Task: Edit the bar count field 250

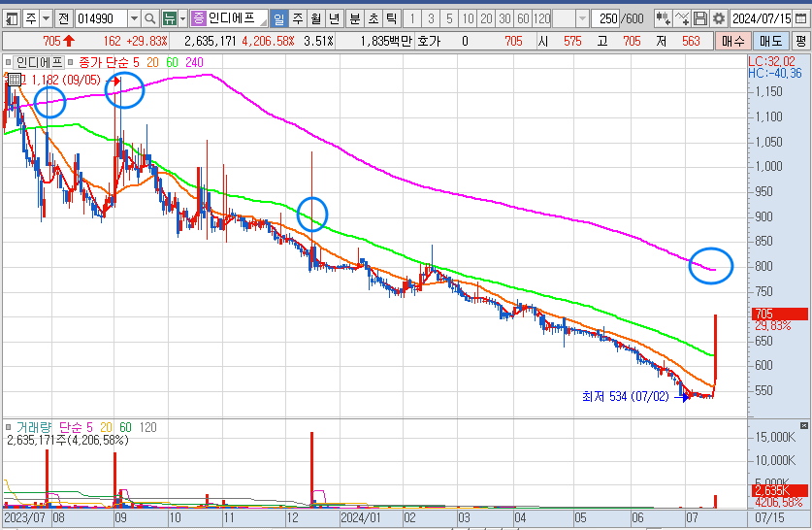Action: [605, 19]
